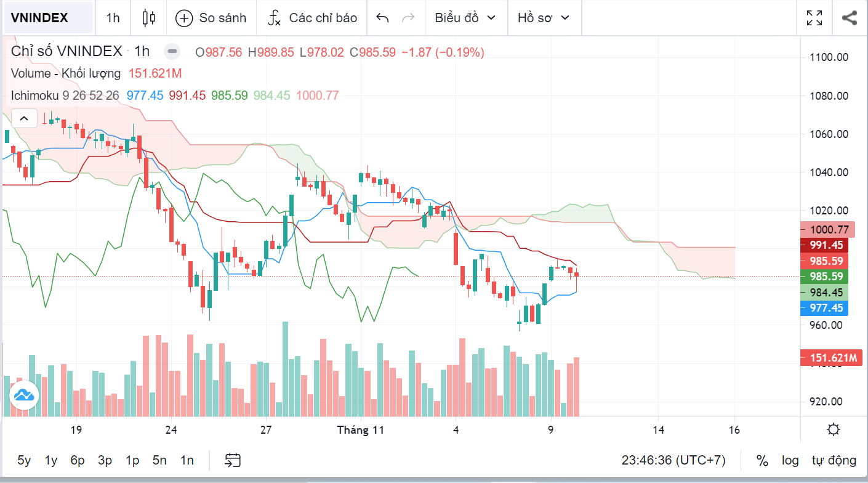Click the share chart icon
Viewport: 868px width, 483px height.
point(850,18)
